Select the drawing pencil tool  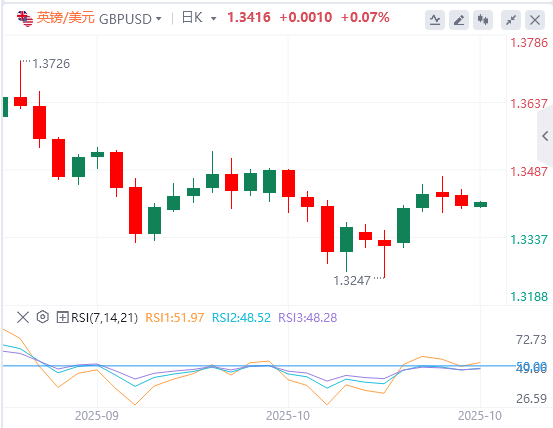pos(459,20)
